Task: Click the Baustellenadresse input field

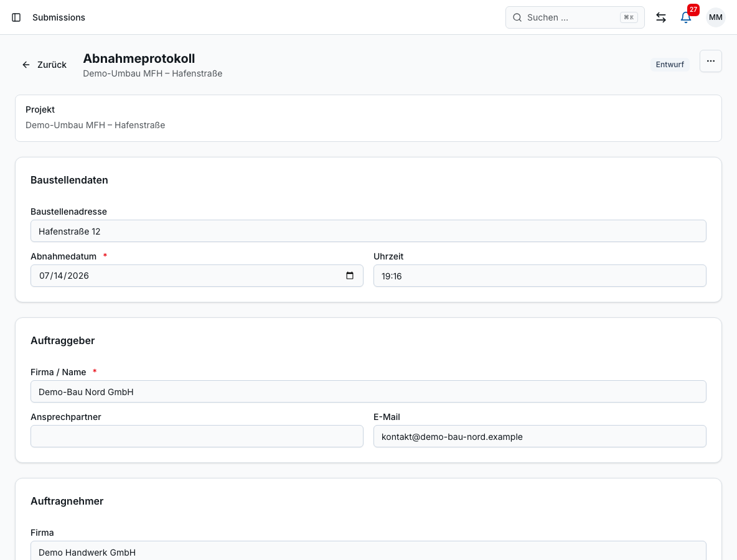Action: tap(368, 231)
